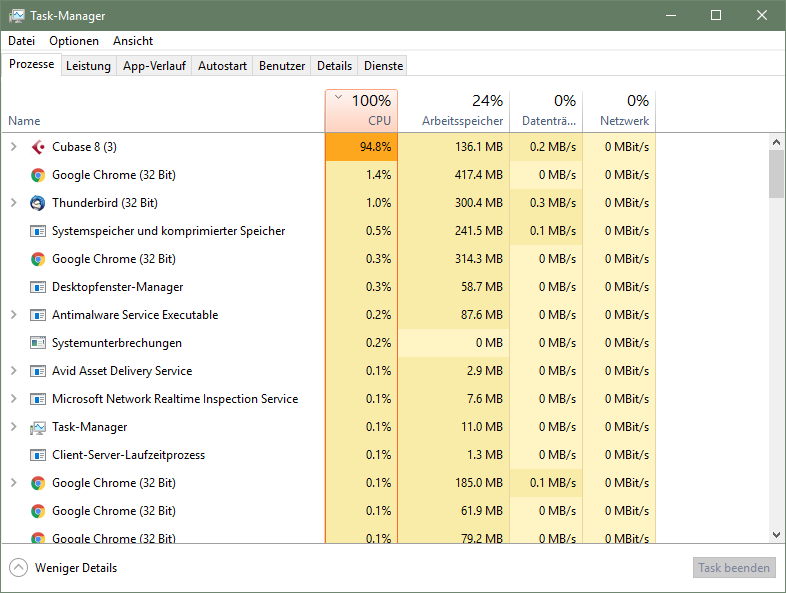The image size is (786, 593).
Task: Maximize the Task-Manager window
Action: (716, 16)
